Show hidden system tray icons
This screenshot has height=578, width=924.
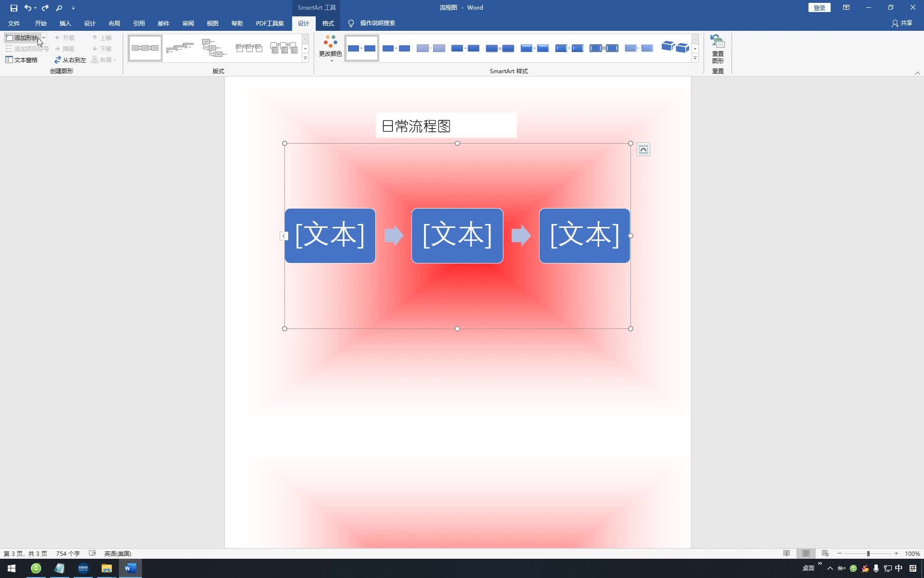(830, 568)
